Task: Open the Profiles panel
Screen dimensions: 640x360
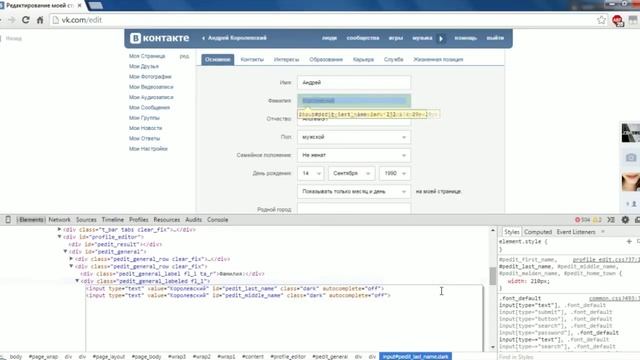Action: pyautogui.click(x=139, y=220)
